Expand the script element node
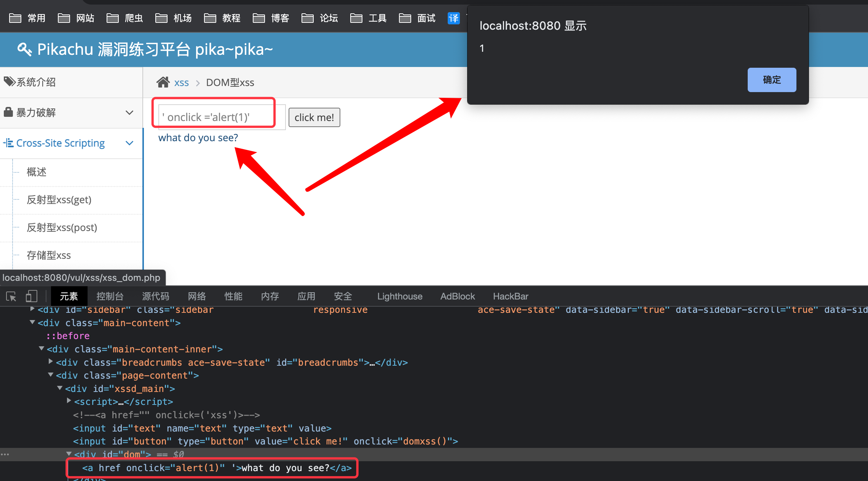868x481 pixels. (x=69, y=401)
